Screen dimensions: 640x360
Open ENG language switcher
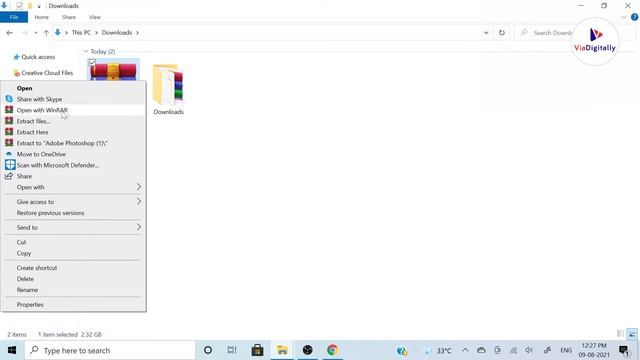(x=566, y=350)
